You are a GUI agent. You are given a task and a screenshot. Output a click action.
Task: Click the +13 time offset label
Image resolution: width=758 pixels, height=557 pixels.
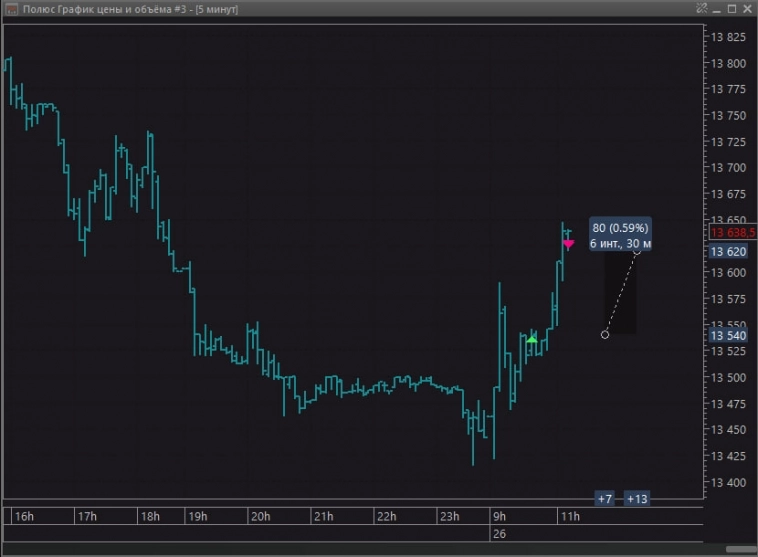click(x=637, y=499)
